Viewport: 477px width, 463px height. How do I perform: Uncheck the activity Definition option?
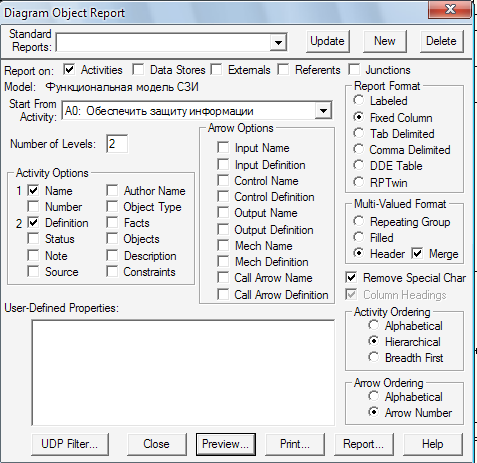(33, 223)
